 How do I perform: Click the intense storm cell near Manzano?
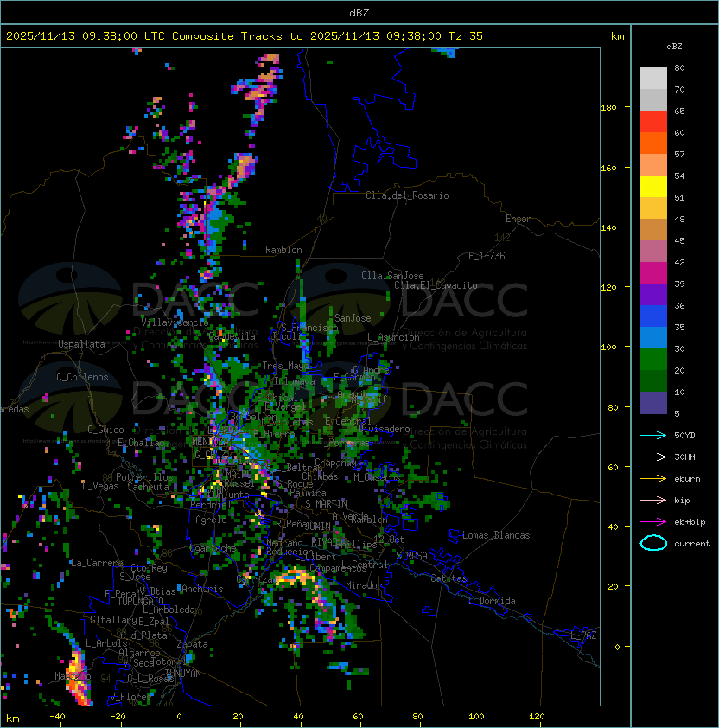click(x=78, y=677)
